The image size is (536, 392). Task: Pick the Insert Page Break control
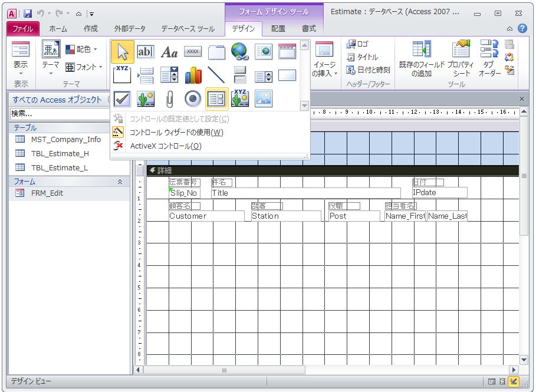pyautogui.click(x=146, y=75)
